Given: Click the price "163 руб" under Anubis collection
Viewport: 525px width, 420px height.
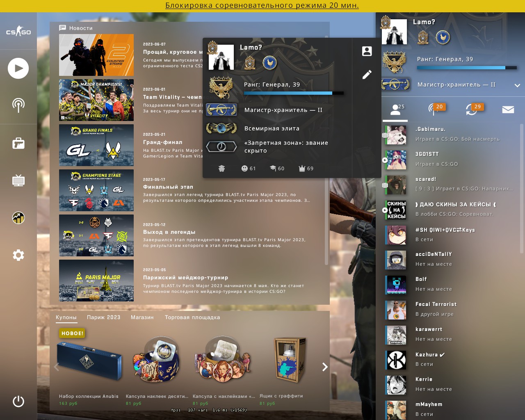Looking at the screenshot, I should click(68, 404).
